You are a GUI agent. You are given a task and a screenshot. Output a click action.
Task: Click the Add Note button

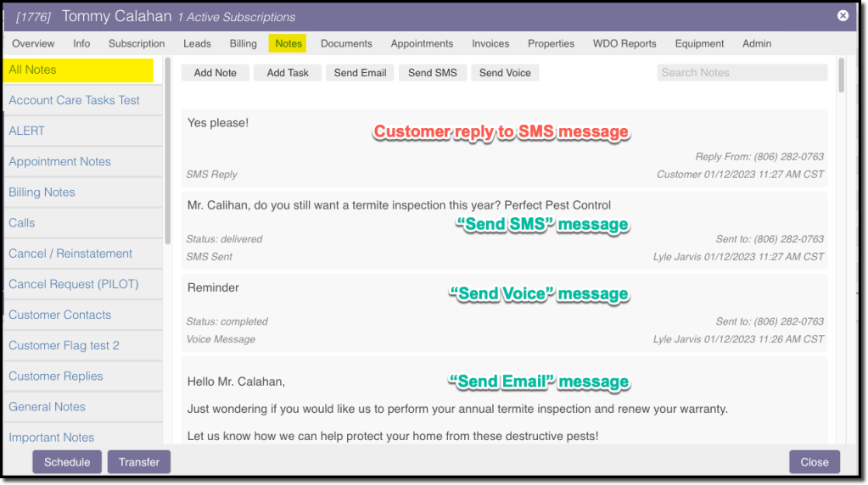tap(216, 73)
